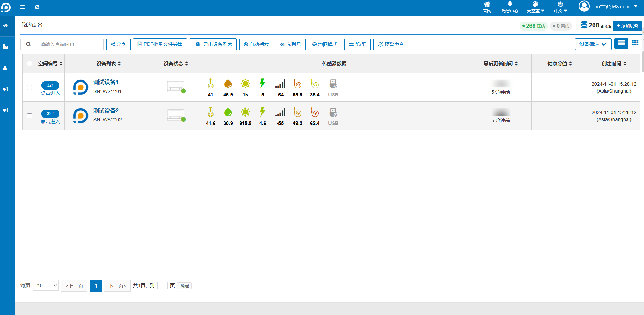This screenshot has height=315, width=644.
Task: Click 测试设备1 signal strength icon -64
Action: (x=280, y=84)
